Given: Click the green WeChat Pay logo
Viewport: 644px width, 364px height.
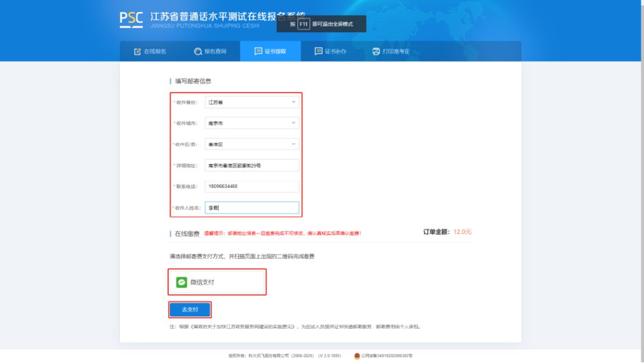Looking at the screenshot, I should pyautogui.click(x=181, y=282).
